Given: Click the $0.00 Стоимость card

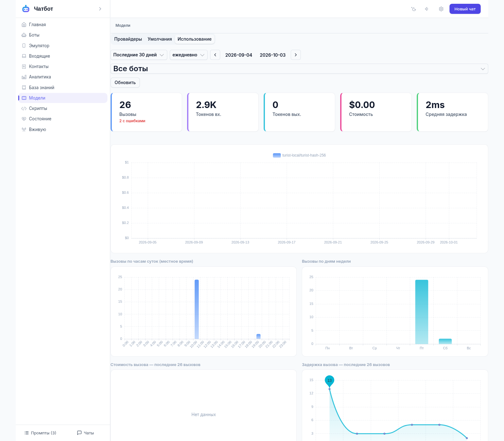Looking at the screenshot, I should [x=376, y=112].
